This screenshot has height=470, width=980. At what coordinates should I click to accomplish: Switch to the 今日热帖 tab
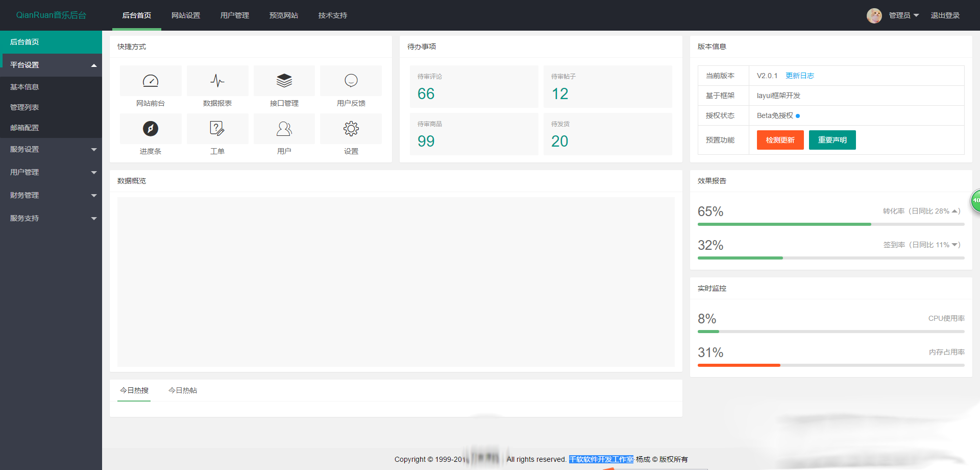183,390
